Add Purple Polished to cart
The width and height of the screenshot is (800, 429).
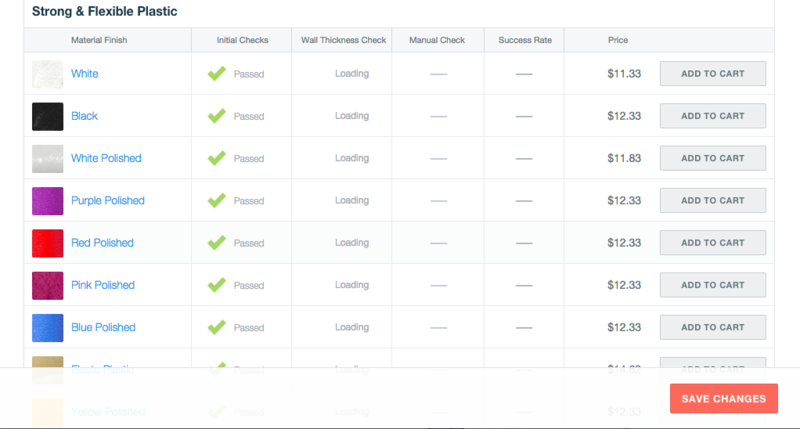713,200
